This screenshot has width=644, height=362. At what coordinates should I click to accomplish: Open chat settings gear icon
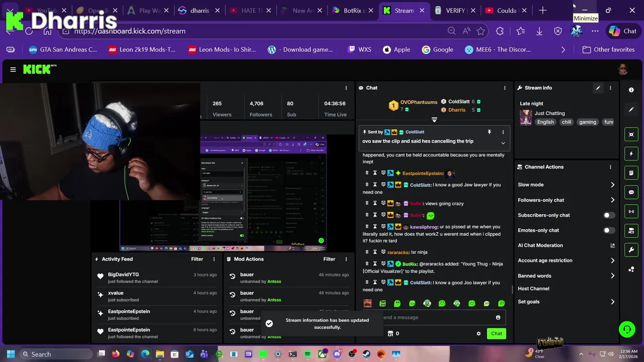pos(478,333)
